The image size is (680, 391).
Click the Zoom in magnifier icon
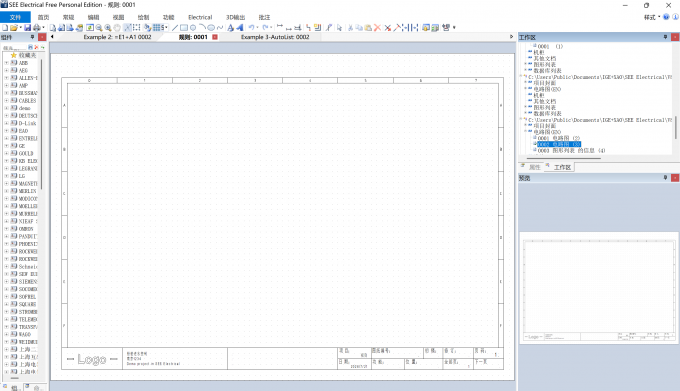[x=108, y=28]
